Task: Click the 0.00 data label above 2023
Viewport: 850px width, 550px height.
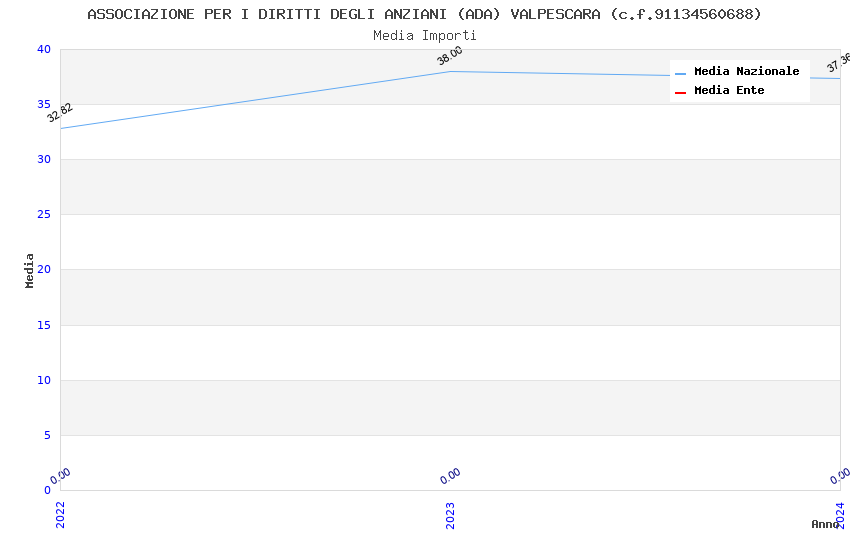Action: click(x=450, y=476)
